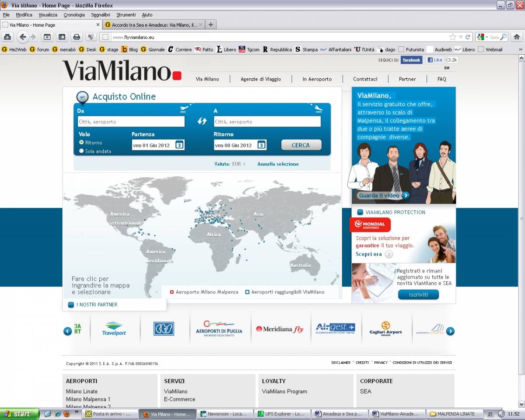Image resolution: width=525 pixels, height=420 pixels.
Task: Click the Airgest partner logo
Action: (336, 329)
